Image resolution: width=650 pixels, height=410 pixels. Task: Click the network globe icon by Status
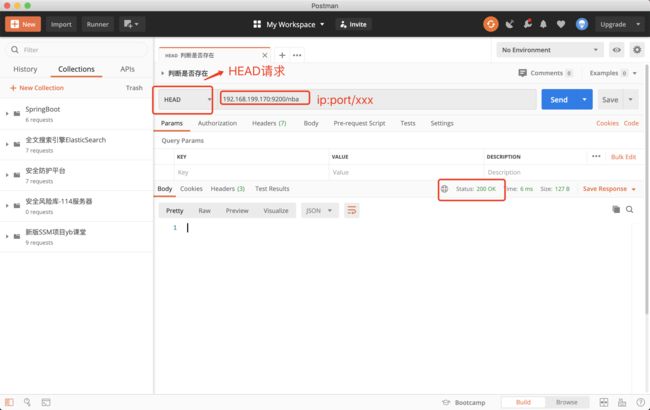[x=444, y=189]
